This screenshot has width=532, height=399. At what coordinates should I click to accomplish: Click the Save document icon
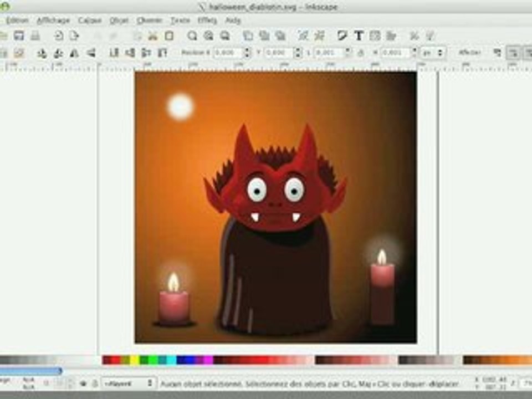19,35
